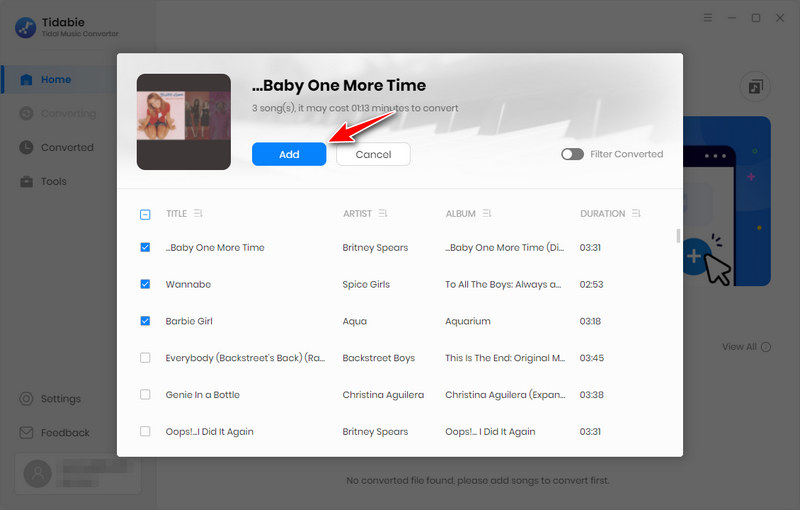Click the Aqua artist cell
The width and height of the screenshot is (800, 510).
coord(355,321)
